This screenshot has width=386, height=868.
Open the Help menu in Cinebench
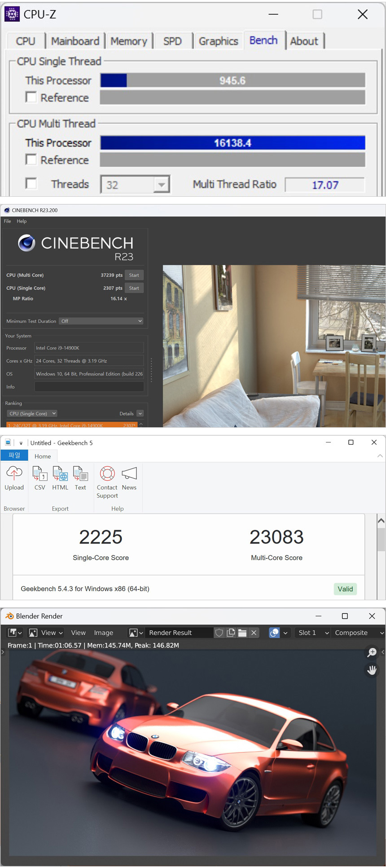pyautogui.click(x=22, y=221)
